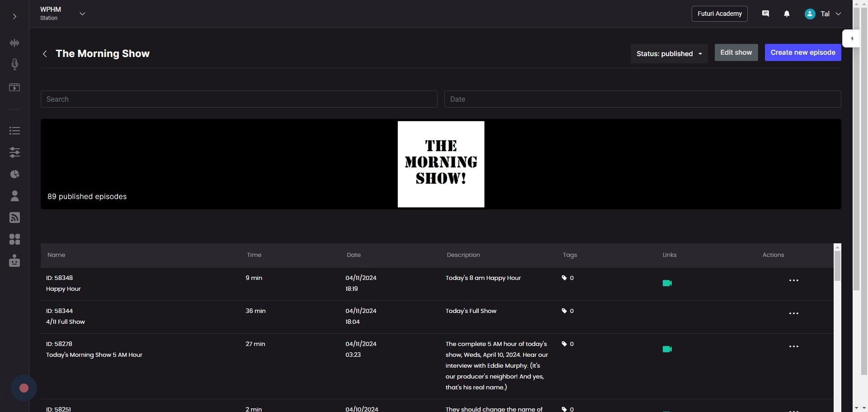
Task: Open the Status: published dropdown
Action: click(669, 54)
